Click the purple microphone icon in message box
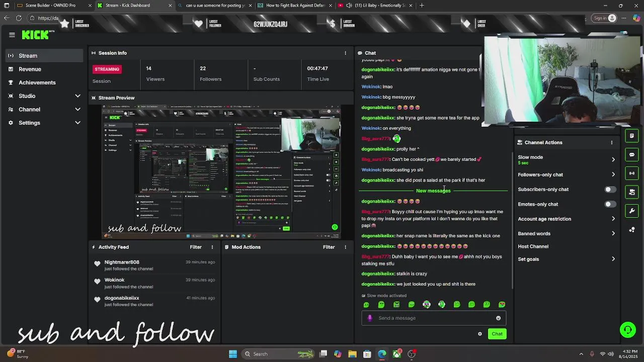Image resolution: width=644 pixels, height=362 pixels. (x=370, y=318)
